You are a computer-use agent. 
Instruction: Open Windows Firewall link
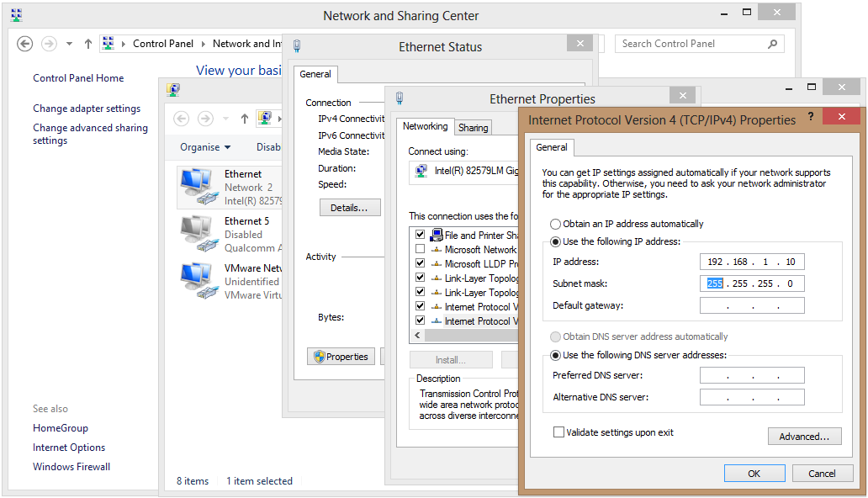[x=71, y=466]
